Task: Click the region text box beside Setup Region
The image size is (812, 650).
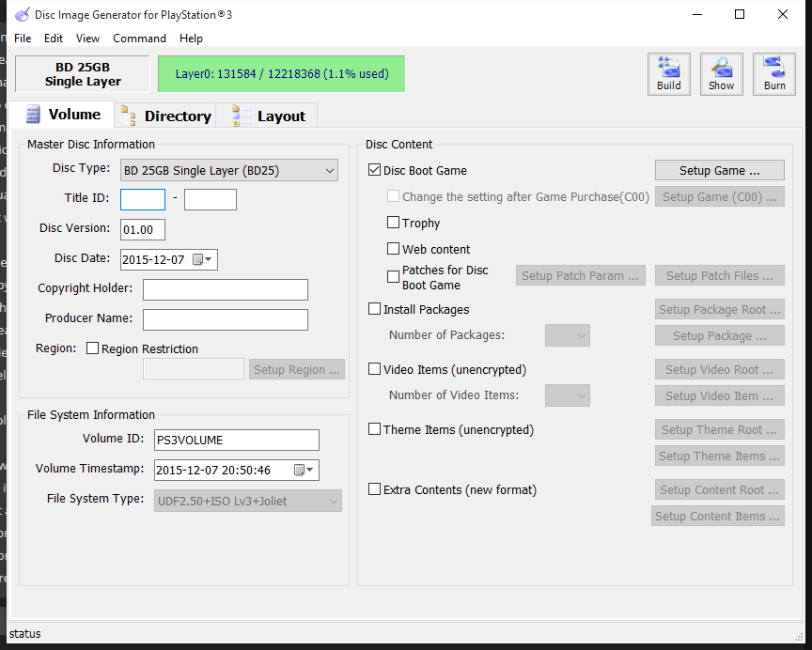Action: pos(194,369)
